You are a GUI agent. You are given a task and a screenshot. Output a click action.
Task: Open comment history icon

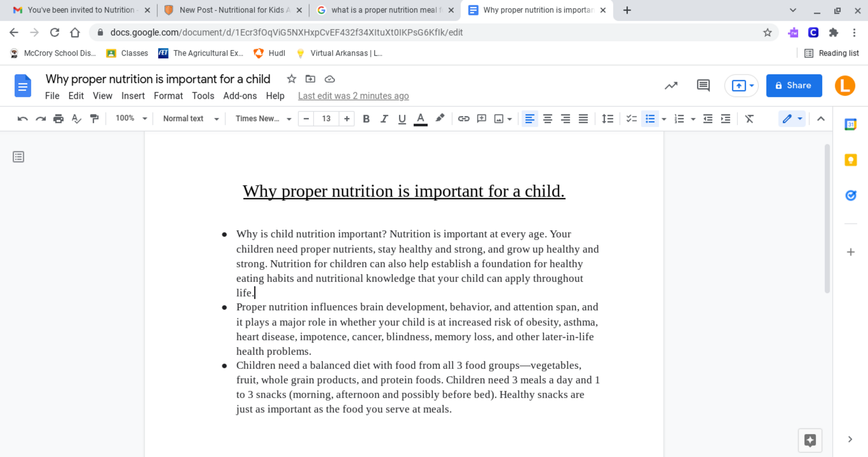(x=703, y=86)
